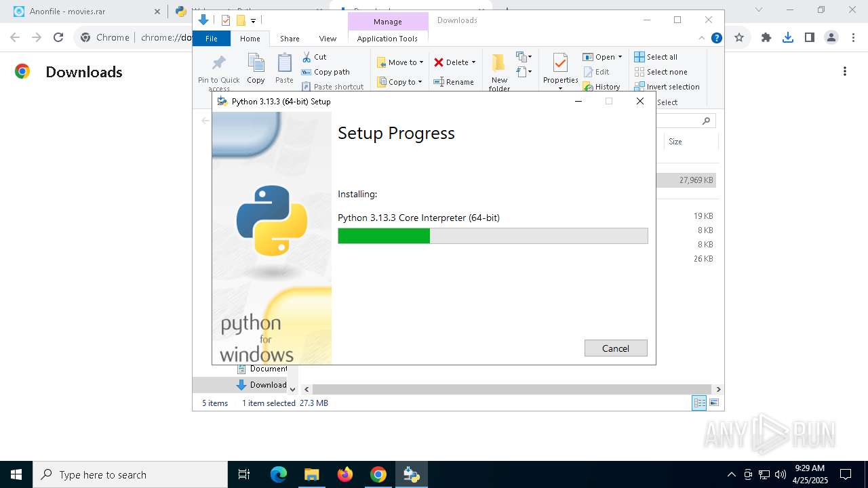Image resolution: width=868 pixels, height=488 pixels.
Task: Open Chrome profile avatar
Action: [x=831, y=38]
